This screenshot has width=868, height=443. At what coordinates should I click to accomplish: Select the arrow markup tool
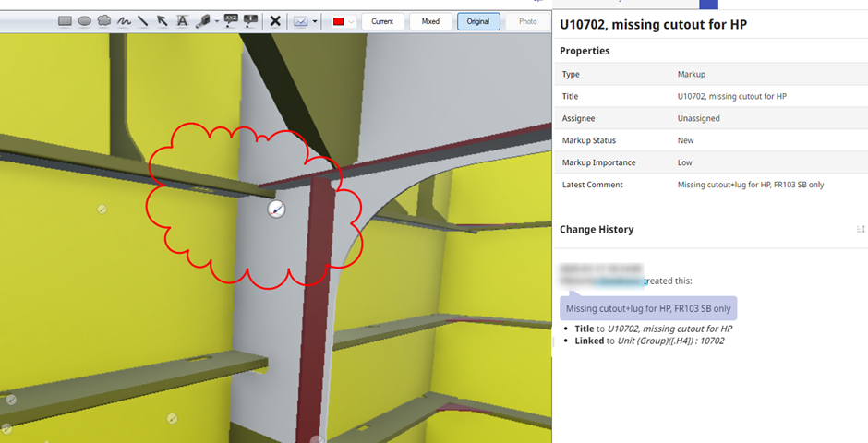[162, 20]
